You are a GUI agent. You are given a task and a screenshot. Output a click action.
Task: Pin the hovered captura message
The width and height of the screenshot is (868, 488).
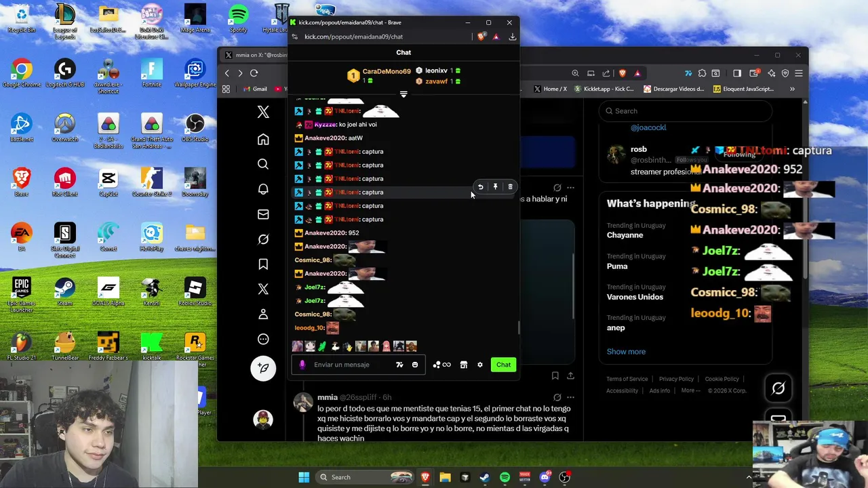click(x=495, y=187)
